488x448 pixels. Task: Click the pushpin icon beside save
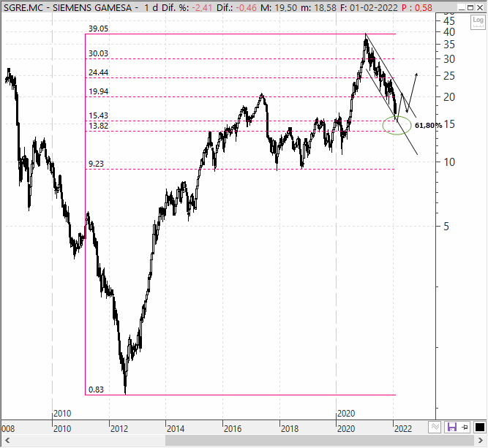point(465,427)
